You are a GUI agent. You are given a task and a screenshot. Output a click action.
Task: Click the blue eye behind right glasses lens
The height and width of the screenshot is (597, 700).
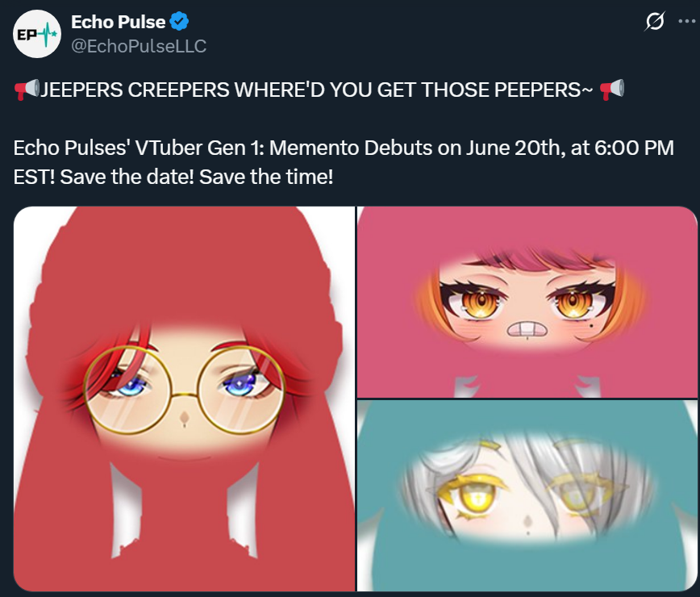point(240,384)
